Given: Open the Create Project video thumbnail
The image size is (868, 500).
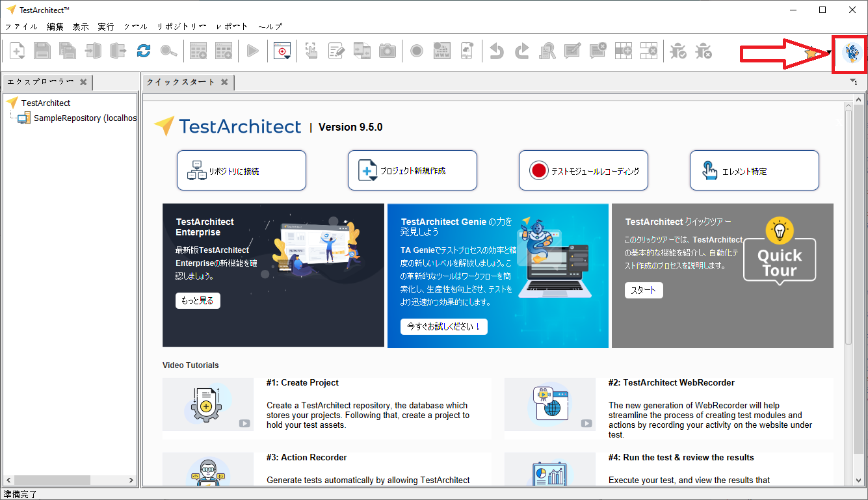Looking at the screenshot, I should click(207, 404).
